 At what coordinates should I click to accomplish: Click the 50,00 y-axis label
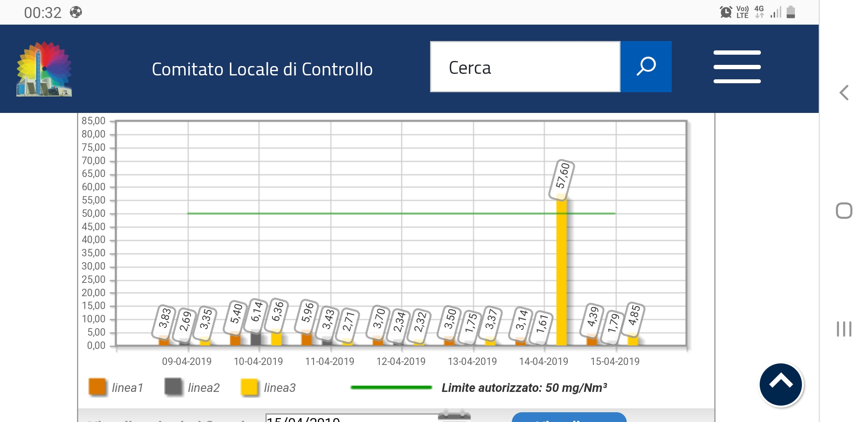pos(93,213)
